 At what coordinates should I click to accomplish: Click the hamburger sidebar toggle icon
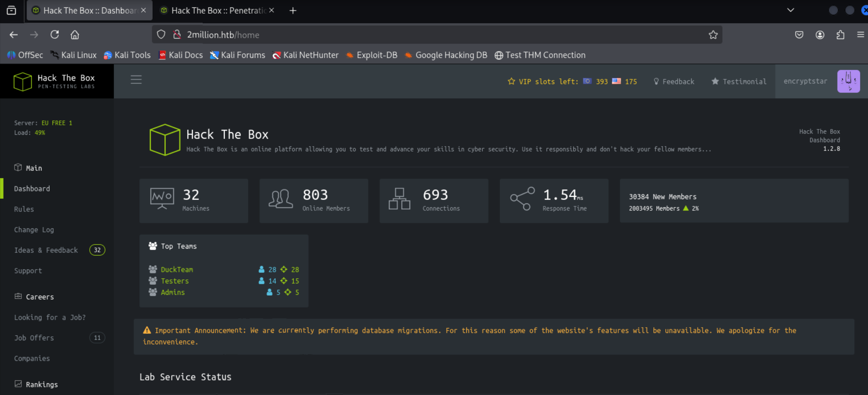click(136, 80)
